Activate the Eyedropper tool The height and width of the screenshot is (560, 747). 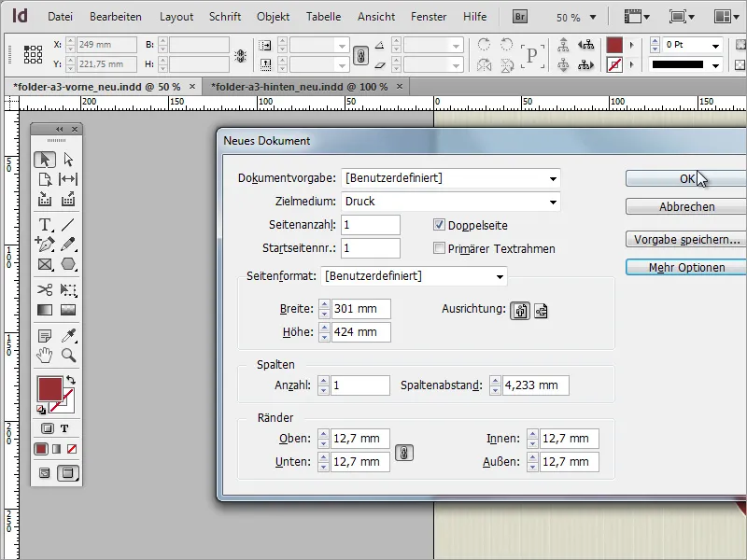pyautogui.click(x=68, y=336)
